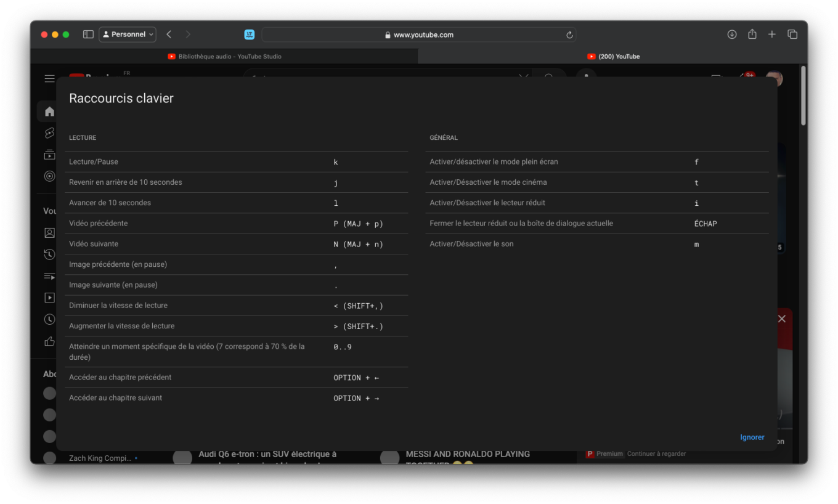
Task: Click the N (MAJ + n) shortcut
Action: point(358,244)
